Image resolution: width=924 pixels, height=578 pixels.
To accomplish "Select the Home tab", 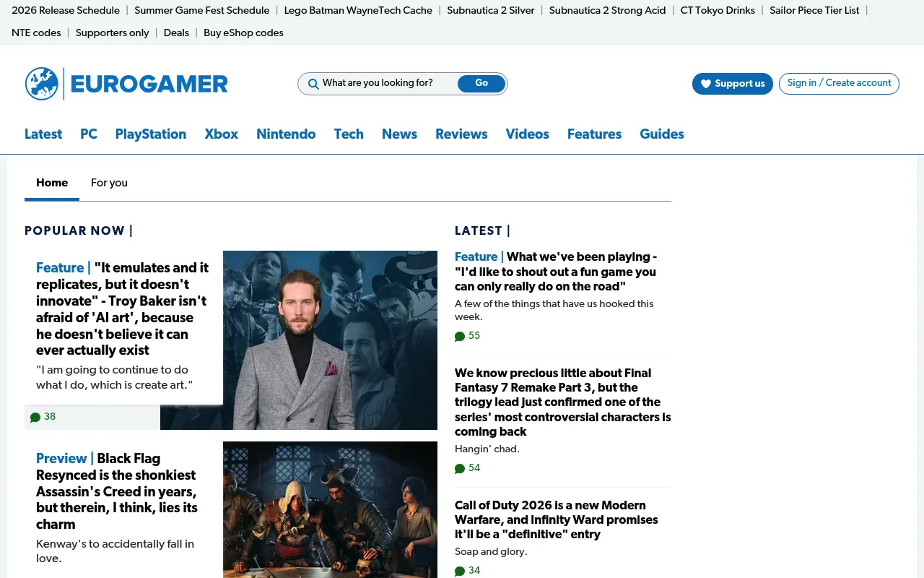I will click(x=52, y=183).
